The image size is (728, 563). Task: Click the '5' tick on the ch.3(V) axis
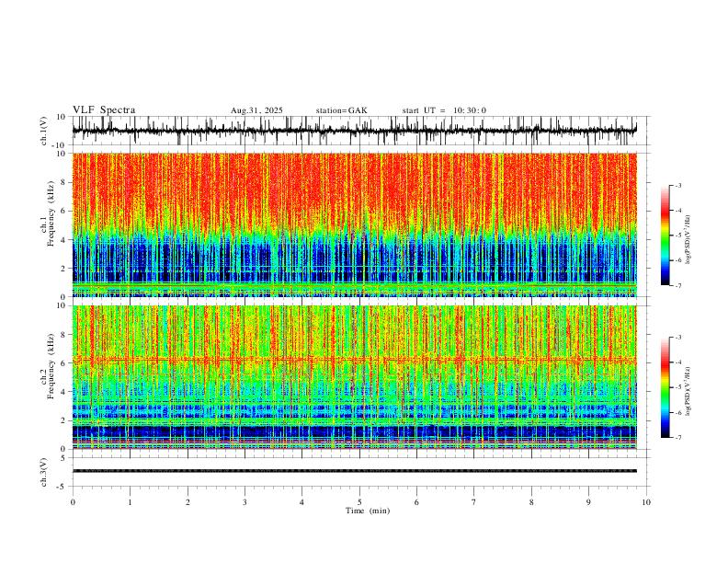[64, 458]
